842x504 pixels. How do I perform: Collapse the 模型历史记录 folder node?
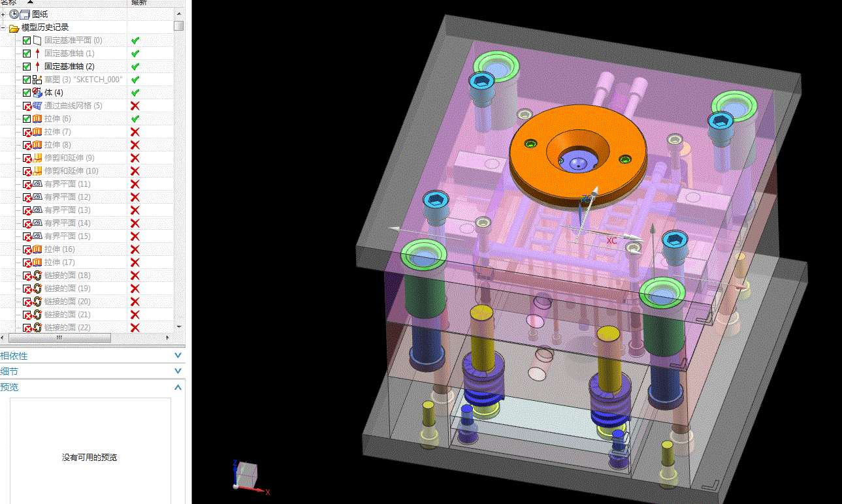[x=3, y=27]
